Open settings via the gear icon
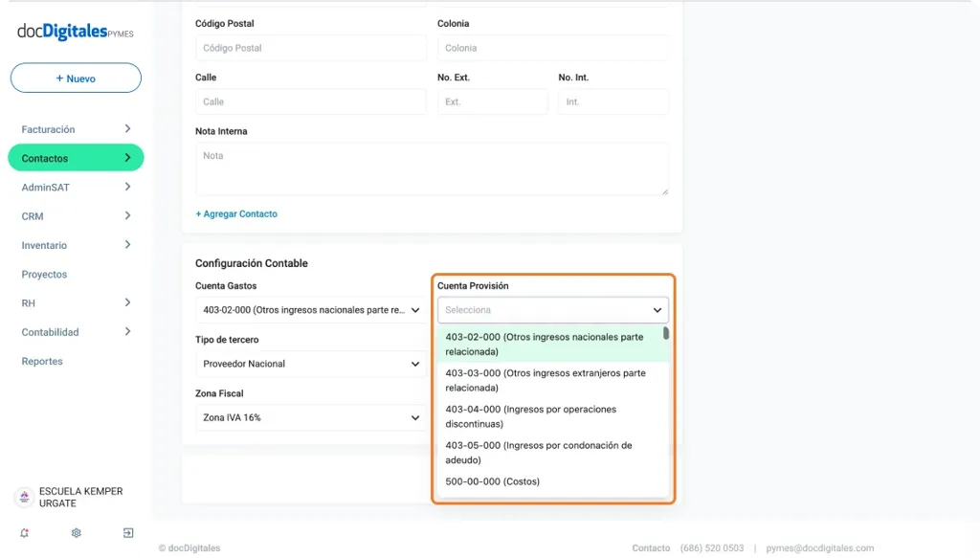The width and height of the screenshot is (980, 558). point(77,533)
